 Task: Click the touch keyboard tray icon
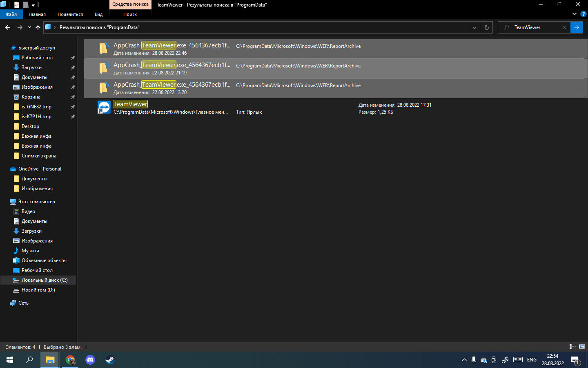point(518,360)
